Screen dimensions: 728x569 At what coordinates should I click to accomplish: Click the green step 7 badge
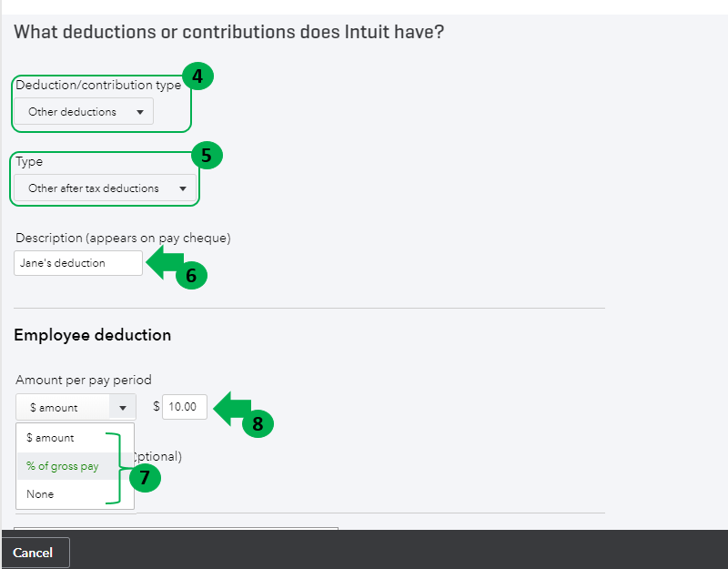click(x=145, y=477)
